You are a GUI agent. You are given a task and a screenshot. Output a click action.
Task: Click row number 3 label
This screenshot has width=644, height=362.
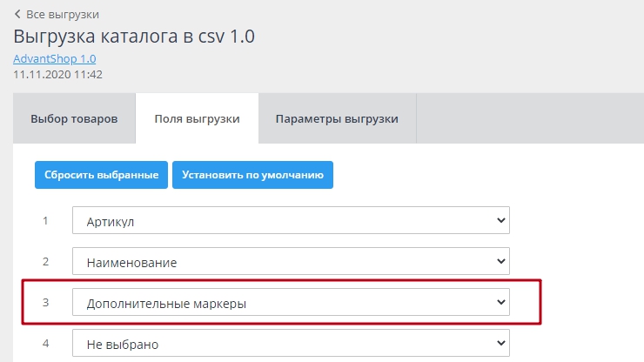click(45, 302)
